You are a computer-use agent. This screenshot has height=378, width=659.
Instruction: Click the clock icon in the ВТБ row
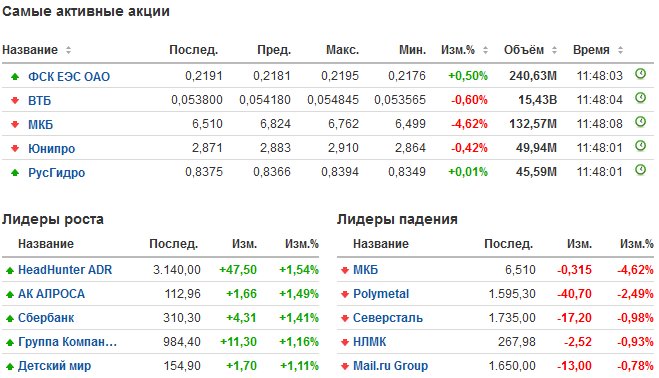(640, 98)
